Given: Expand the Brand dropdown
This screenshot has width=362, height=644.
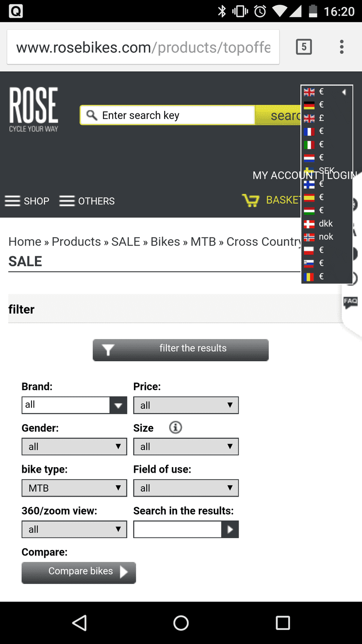Looking at the screenshot, I should pos(74,405).
